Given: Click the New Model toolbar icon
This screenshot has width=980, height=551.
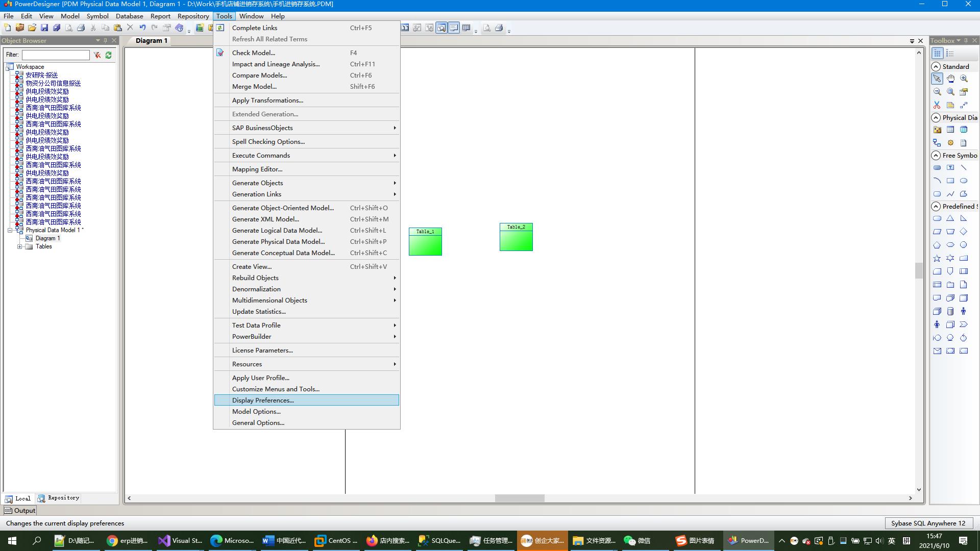Looking at the screenshot, I should pyautogui.click(x=8, y=28).
